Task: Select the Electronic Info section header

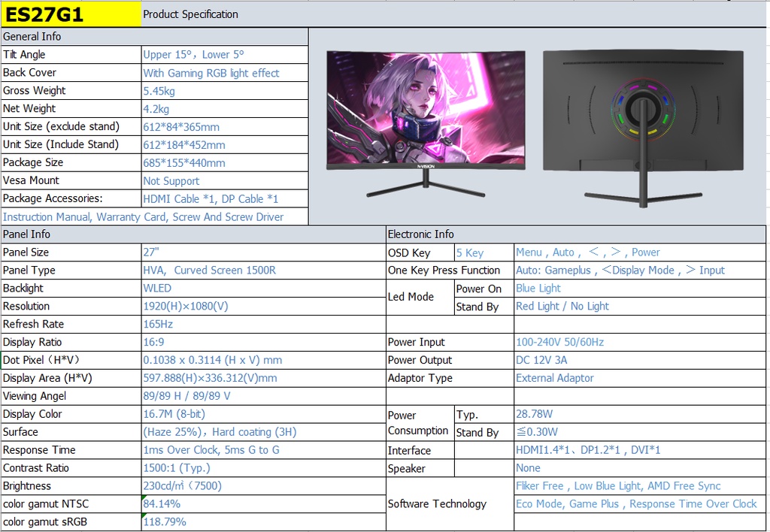Action: [x=576, y=234]
